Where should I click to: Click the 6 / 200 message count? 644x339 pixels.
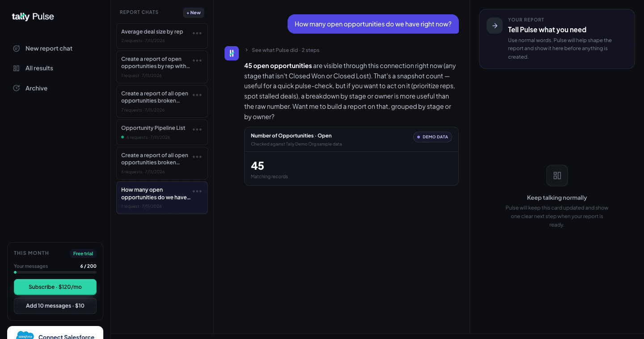88,266
